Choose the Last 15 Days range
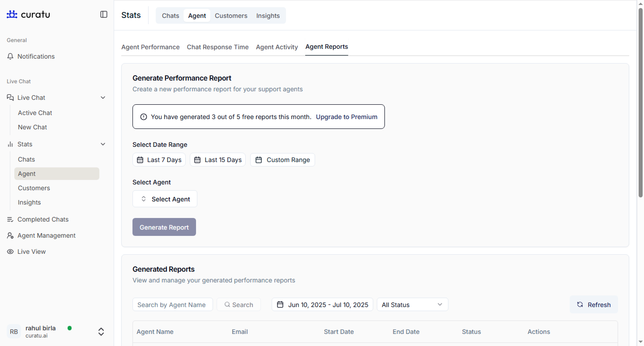Screen dimensions: 644x346 click(x=218, y=160)
